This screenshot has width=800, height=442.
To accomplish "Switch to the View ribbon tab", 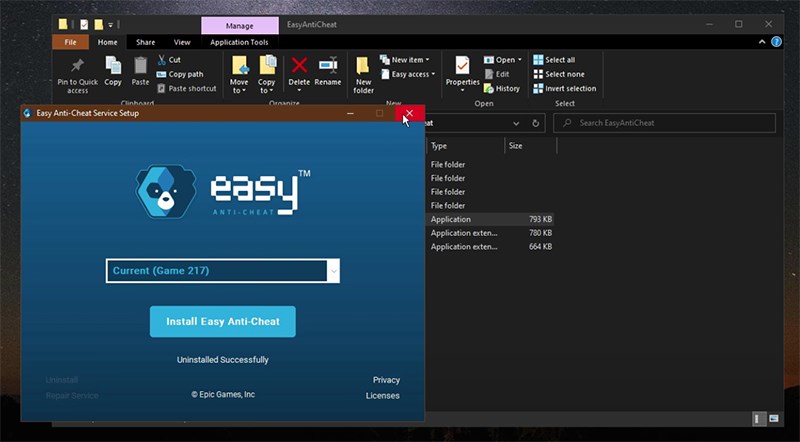I will [x=182, y=42].
